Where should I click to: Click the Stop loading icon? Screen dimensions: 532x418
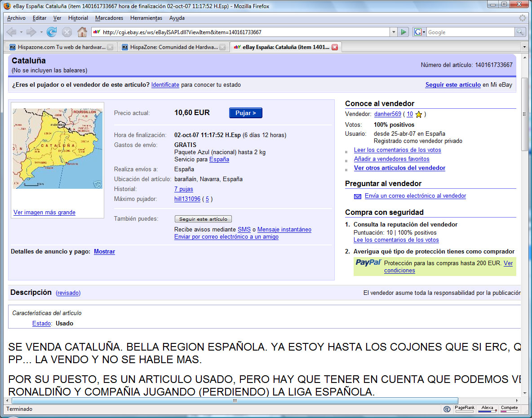pyautogui.click(x=67, y=32)
